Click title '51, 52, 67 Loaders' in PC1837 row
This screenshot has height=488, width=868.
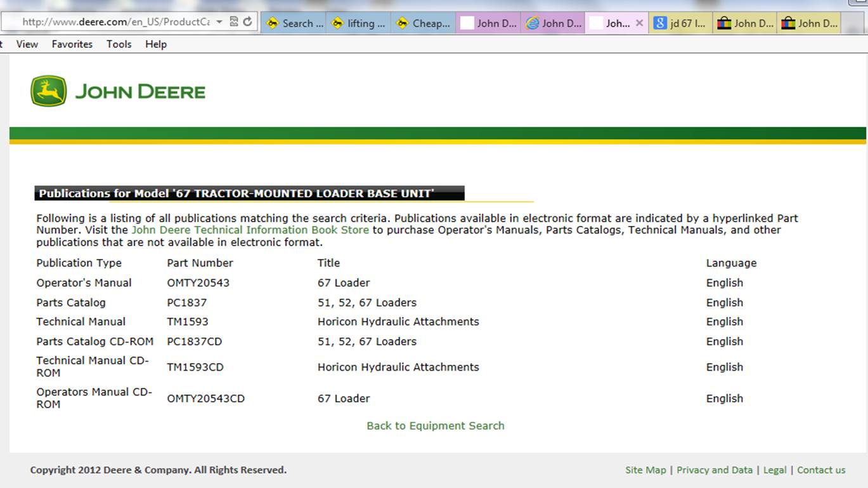coord(367,303)
